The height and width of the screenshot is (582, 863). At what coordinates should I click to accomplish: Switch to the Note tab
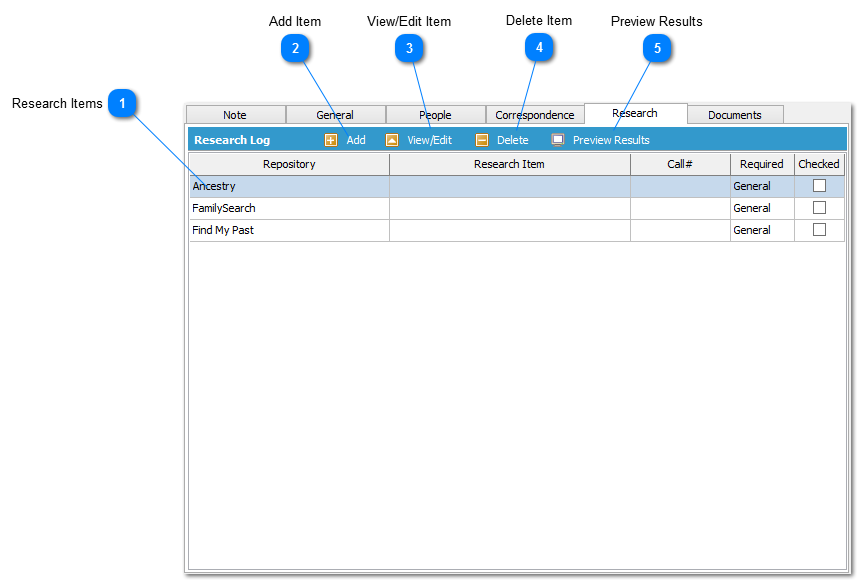pyautogui.click(x=235, y=114)
